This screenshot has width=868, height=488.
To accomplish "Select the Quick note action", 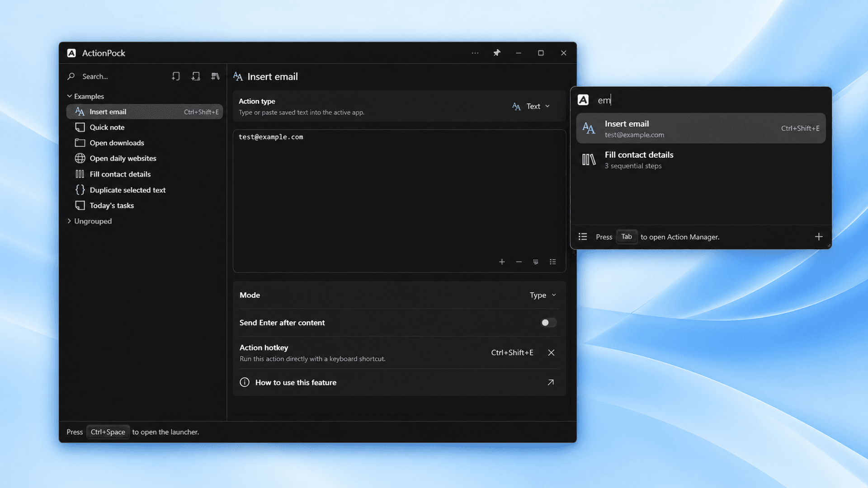I will pos(145,127).
